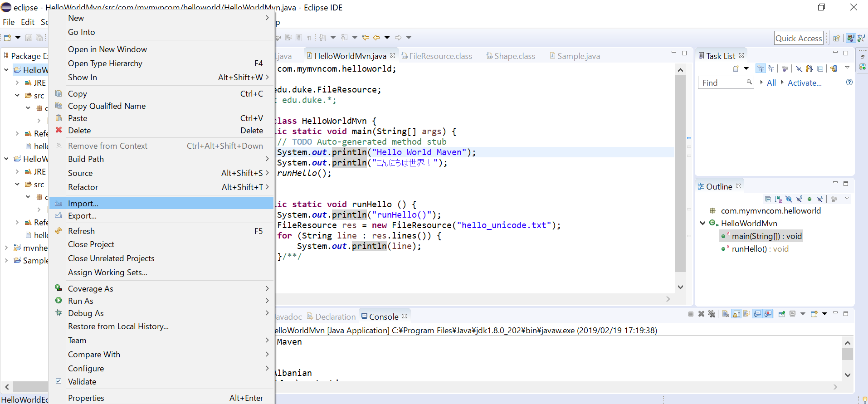Click the editor vertical scrollbar down arrow

click(680, 287)
